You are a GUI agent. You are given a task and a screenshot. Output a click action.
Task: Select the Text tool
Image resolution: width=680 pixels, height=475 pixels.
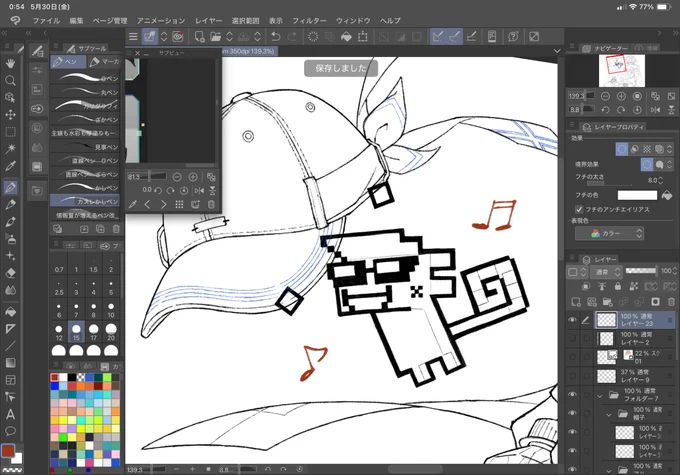pyautogui.click(x=10, y=414)
